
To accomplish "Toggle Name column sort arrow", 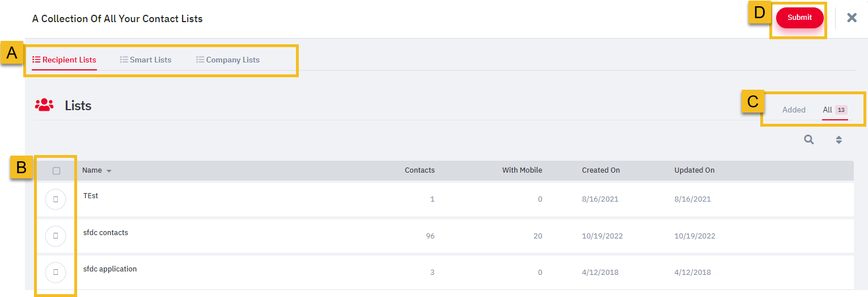I will 109,171.
